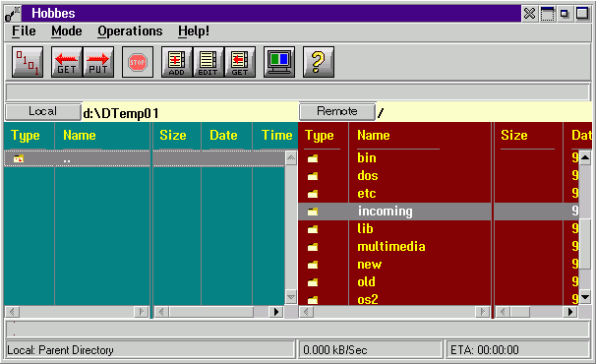The image size is (596, 364).
Task: Click the local Size column header
Action: (173, 135)
